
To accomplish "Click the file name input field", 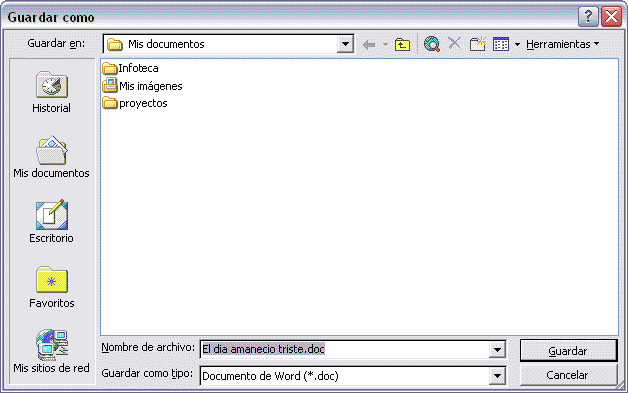I will (344, 350).
